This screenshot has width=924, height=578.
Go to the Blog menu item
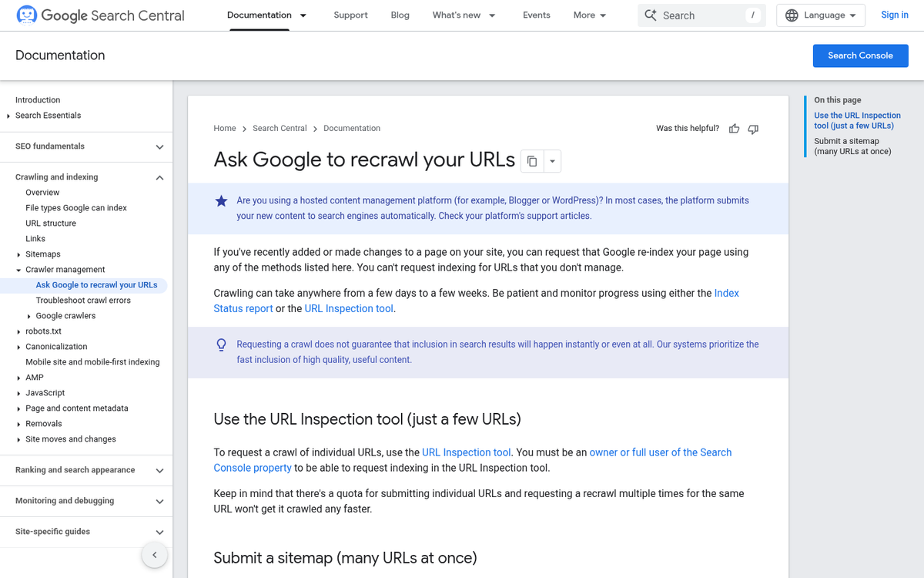pos(400,15)
